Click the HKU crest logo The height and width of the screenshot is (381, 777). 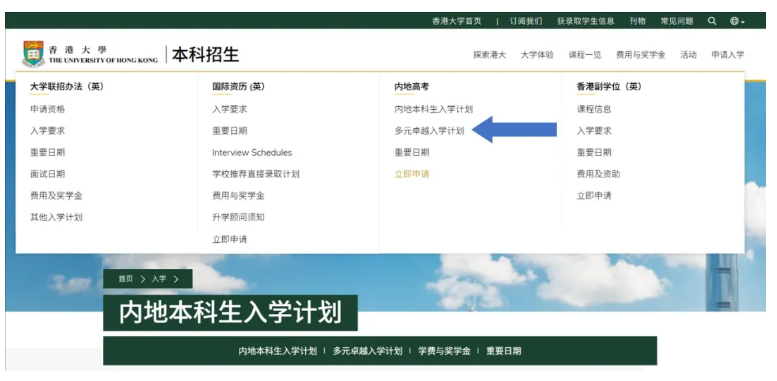click(x=34, y=54)
